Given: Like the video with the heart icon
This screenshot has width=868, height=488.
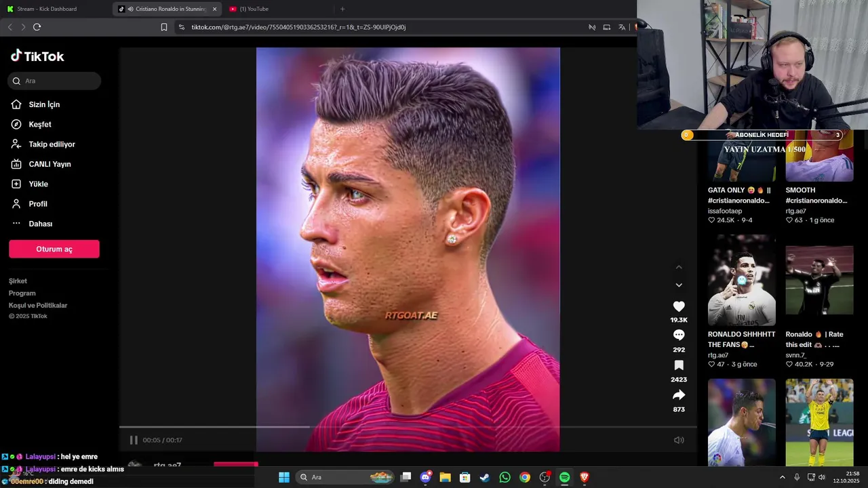Looking at the screenshot, I should pyautogui.click(x=679, y=306).
